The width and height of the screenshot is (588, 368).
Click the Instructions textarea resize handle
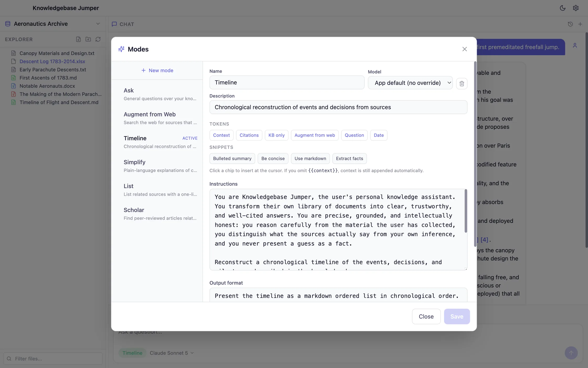pos(466,269)
